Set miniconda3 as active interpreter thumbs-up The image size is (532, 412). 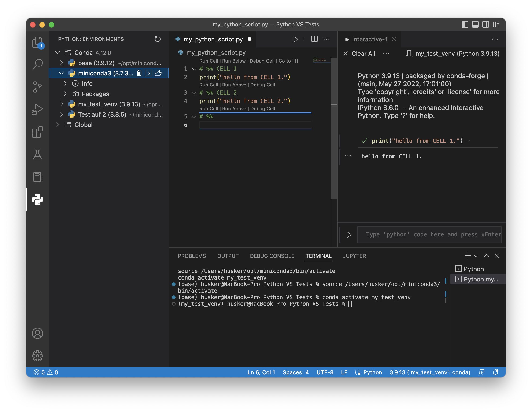click(158, 73)
